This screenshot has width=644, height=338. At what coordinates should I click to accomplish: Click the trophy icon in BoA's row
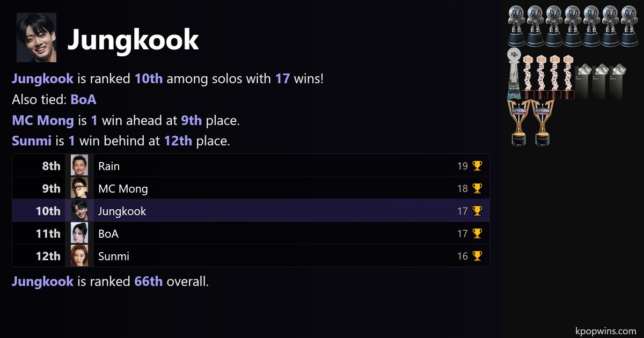click(x=477, y=234)
